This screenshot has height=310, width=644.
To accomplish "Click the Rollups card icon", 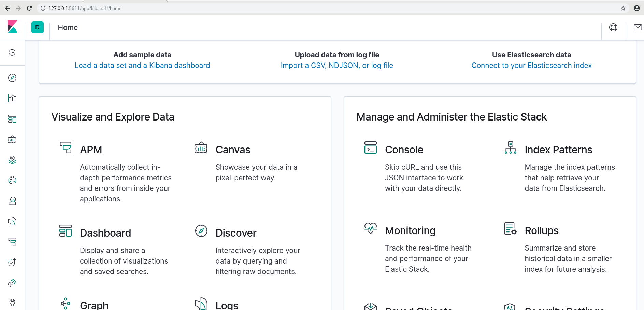I will tap(511, 228).
